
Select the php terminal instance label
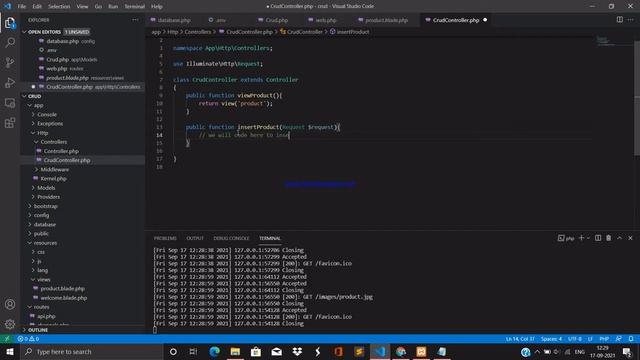[x=566, y=238]
